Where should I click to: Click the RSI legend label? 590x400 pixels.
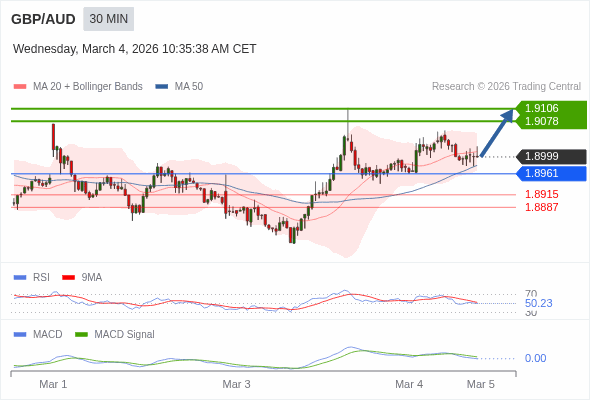41,278
